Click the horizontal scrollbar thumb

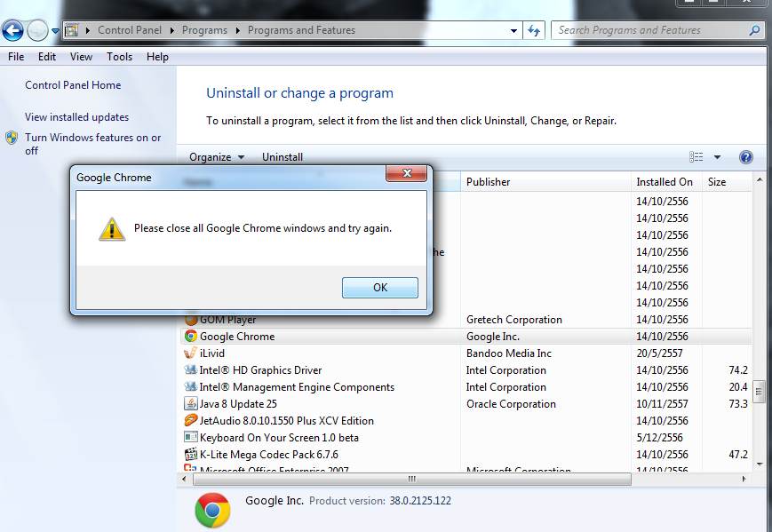[412, 479]
